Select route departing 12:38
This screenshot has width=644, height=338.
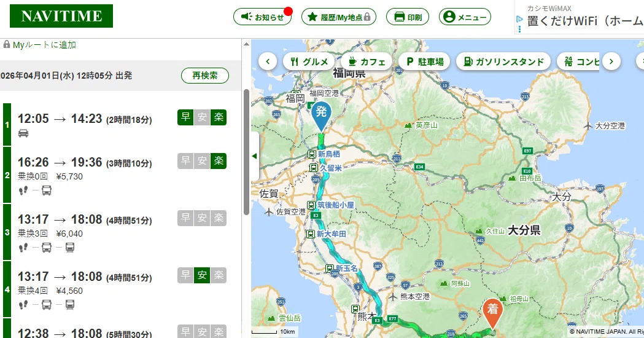[x=122, y=329]
